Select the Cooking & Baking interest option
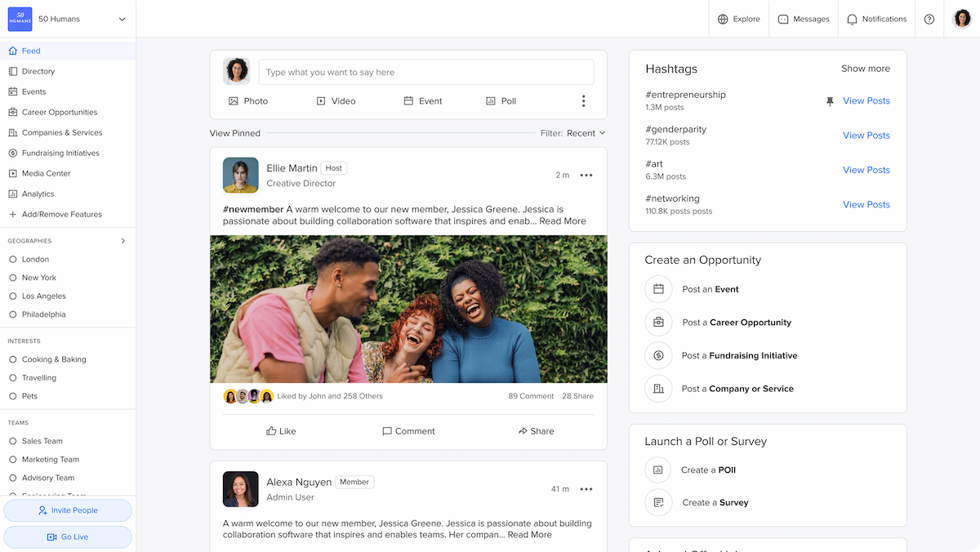The height and width of the screenshot is (552, 980). 13,359
